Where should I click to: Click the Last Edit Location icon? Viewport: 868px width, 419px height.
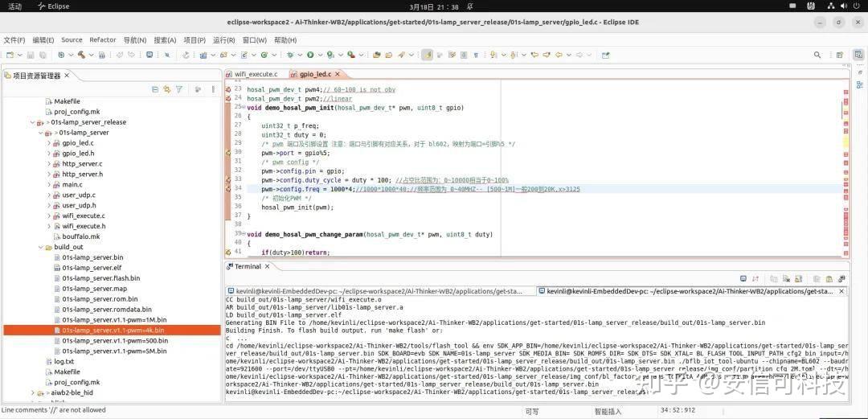(534, 55)
